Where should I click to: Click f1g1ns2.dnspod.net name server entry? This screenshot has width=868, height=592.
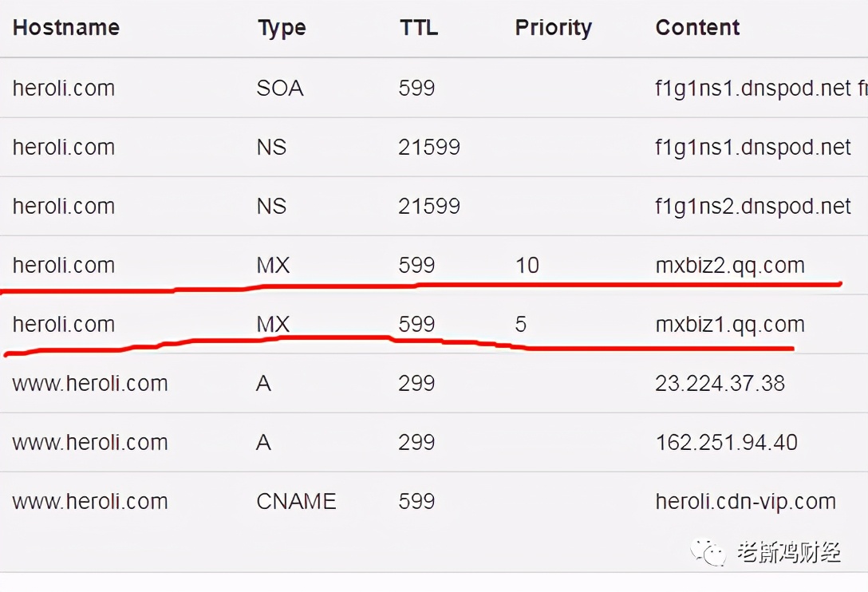(x=753, y=207)
